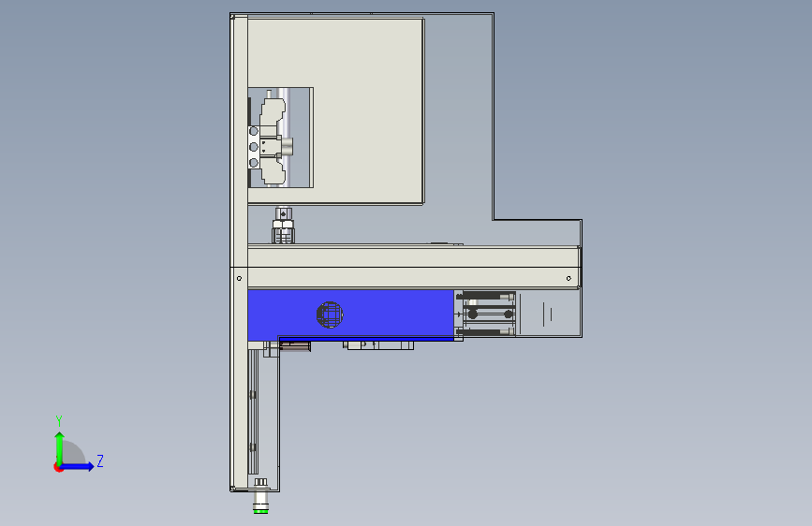
Task: Select the green-ringed pneumatic fitting at model bottom
Action: click(x=260, y=497)
